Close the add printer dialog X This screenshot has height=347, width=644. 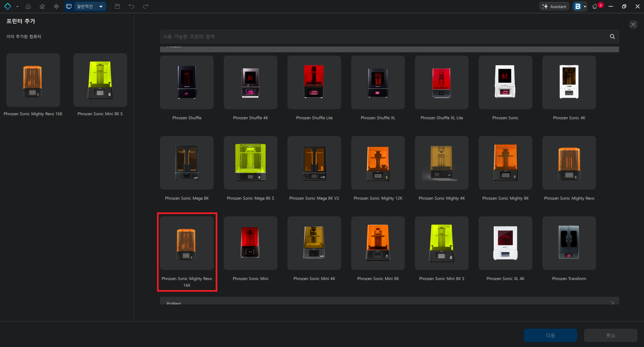(x=633, y=24)
